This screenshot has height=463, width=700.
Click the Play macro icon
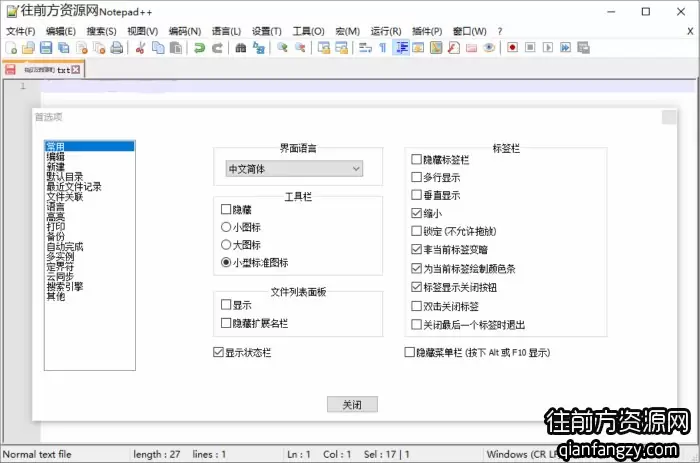pyautogui.click(x=548, y=47)
